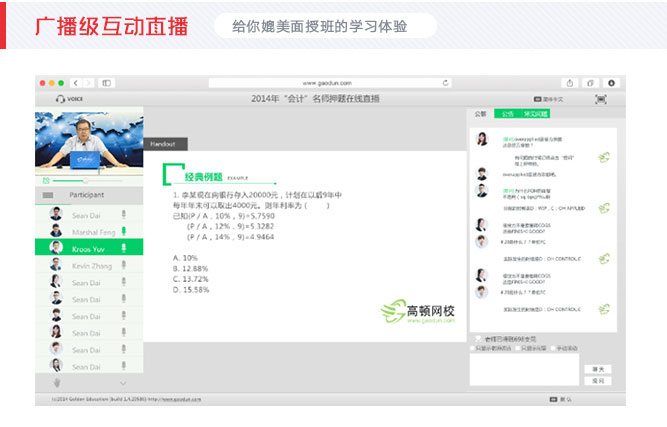Toggle the browser sidebar icon

coord(106,83)
